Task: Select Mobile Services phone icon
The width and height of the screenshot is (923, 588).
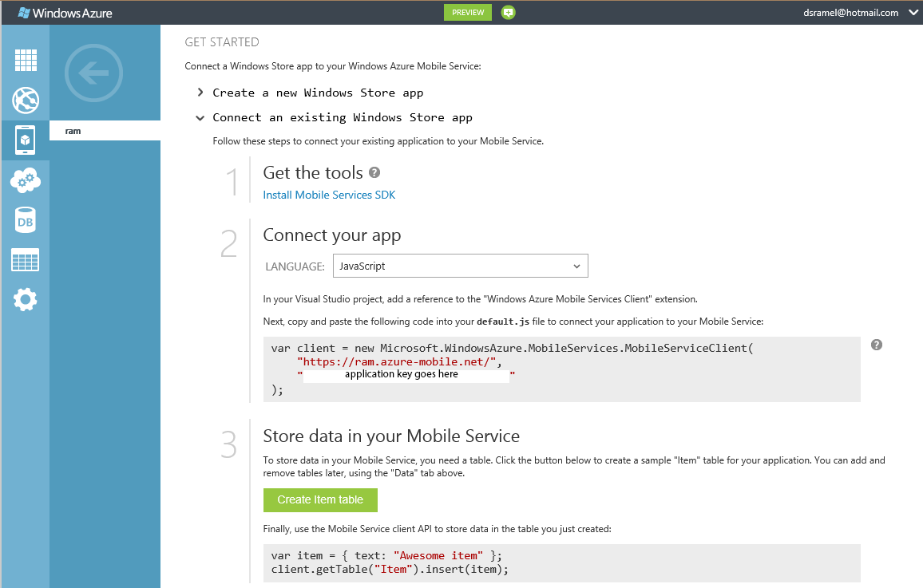Action: [x=26, y=140]
